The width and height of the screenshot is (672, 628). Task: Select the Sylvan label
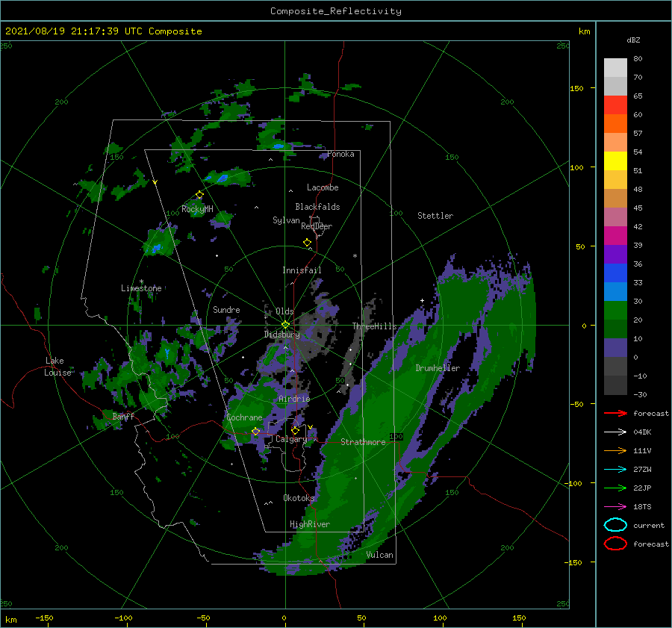[286, 220]
